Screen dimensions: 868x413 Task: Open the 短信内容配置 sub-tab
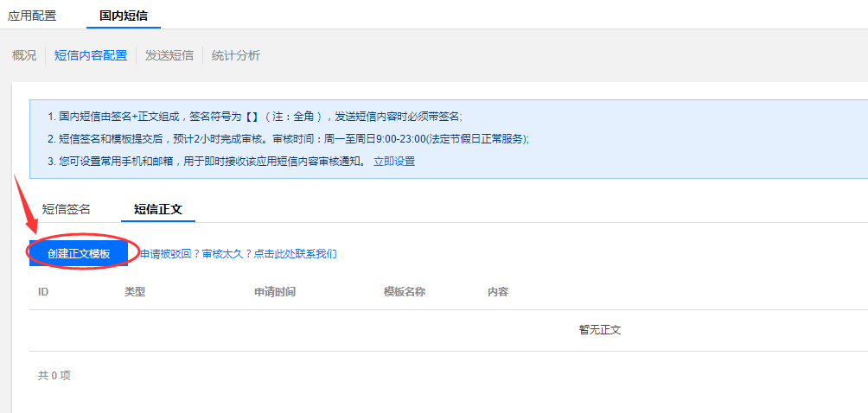[x=91, y=55]
